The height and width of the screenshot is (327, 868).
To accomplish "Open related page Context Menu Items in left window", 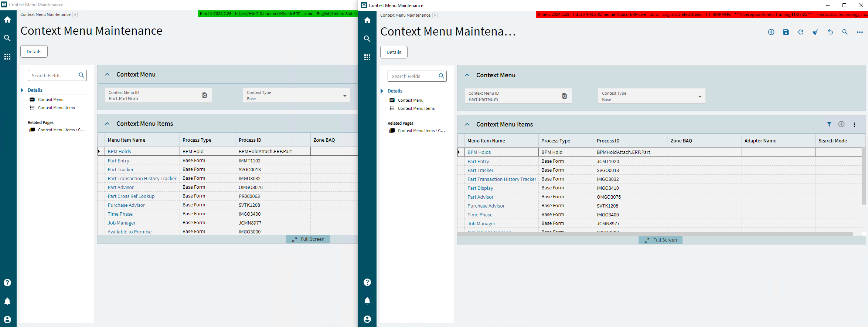I will [x=61, y=130].
